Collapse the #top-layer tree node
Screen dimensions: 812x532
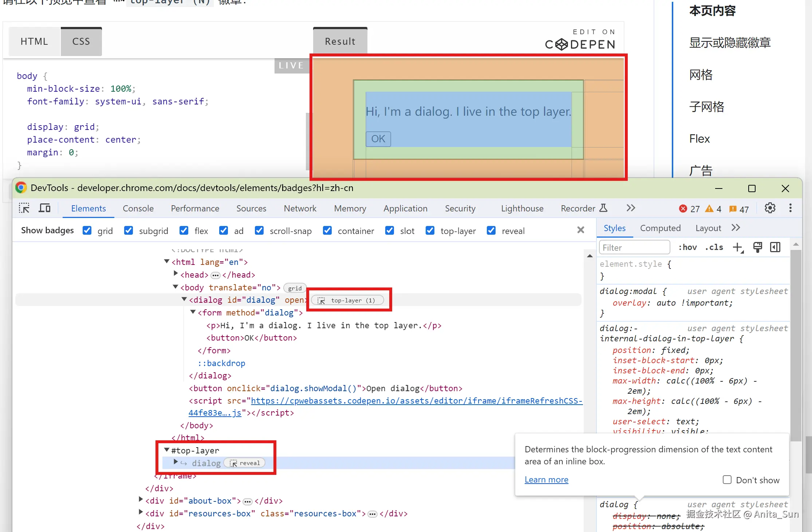pyautogui.click(x=167, y=450)
